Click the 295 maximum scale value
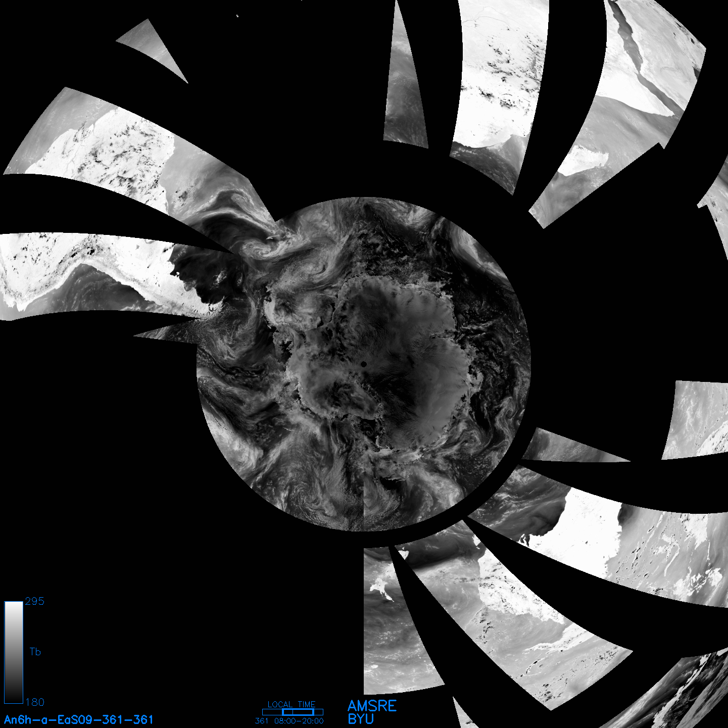Image resolution: width=728 pixels, height=728 pixels. pyautogui.click(x=35, y=601)
